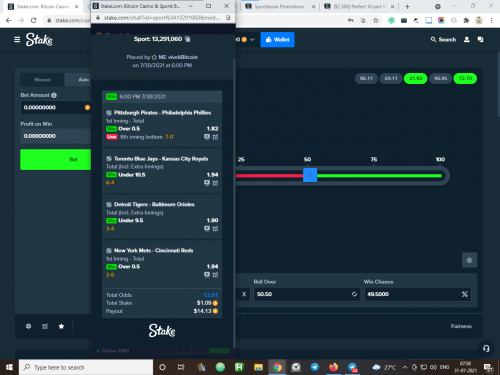Click the taskbar search box
Image resolution: width=500 pixels, height=375 pixels.
pyautogui.click(x=86, y=367)
